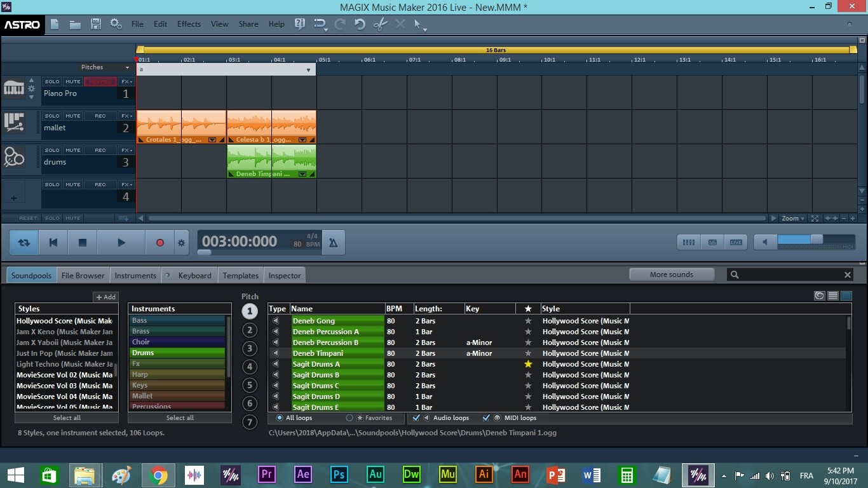Open the mouse mode arrow tool
This screenshot has height=488, width=868.
click(419, 24)
